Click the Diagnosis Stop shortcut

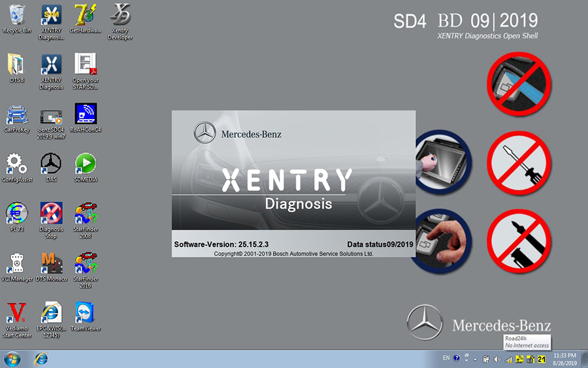point(51,213)
